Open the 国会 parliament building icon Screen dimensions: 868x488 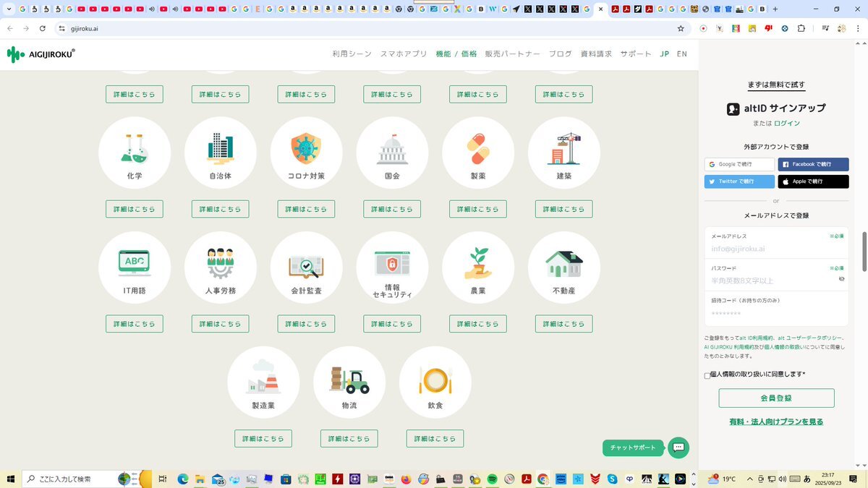392,149
